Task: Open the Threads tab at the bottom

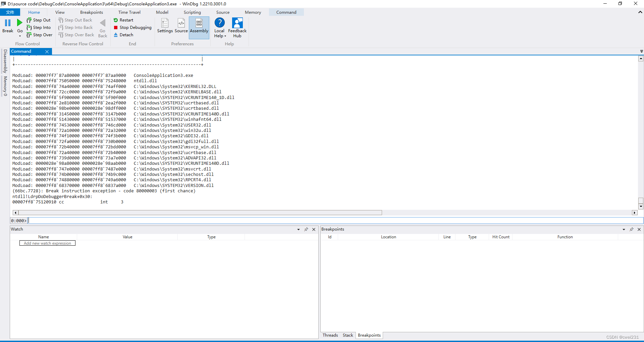Action: (330, 335)
